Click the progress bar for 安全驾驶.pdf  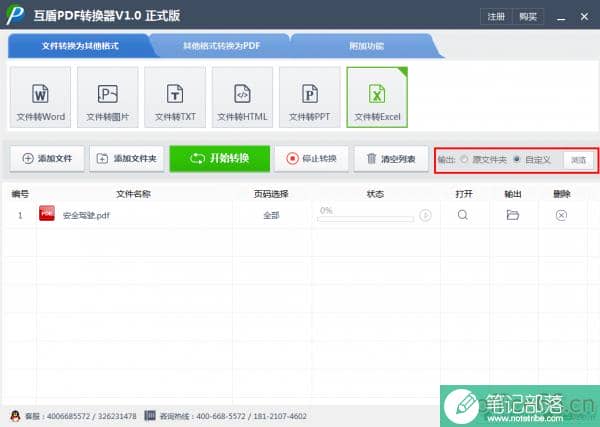pyautogui.click(x=365, y=219)
